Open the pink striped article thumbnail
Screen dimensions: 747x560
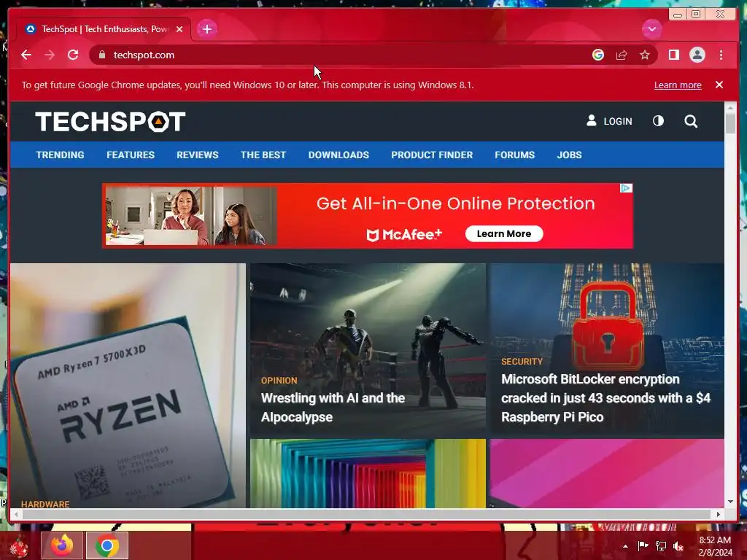607,473
